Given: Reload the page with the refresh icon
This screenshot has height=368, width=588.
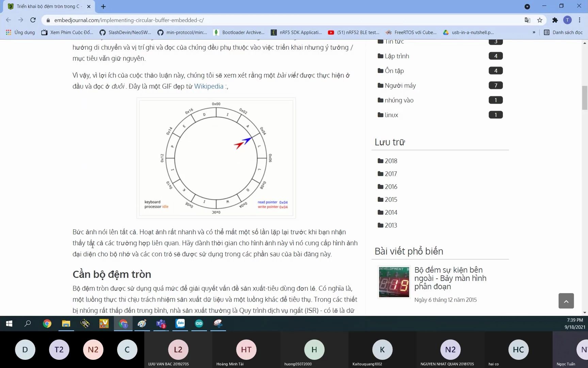Looking at the screenshot, I should 33,20.
